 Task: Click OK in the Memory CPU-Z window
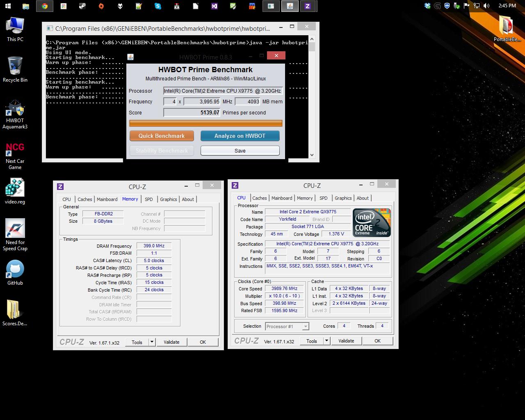[203, 342]
